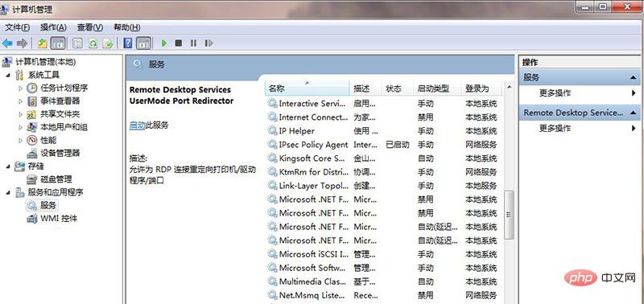Expand the 共享文件夹 tree node

tap(21, 114)
